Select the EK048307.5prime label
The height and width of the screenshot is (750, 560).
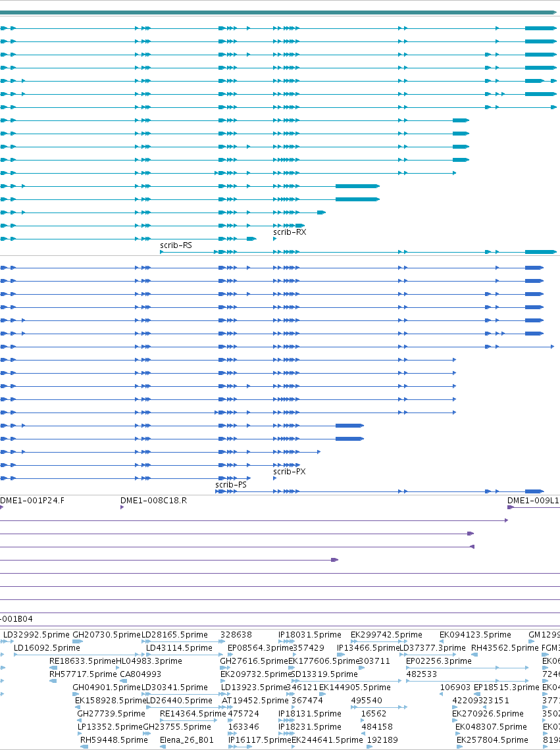coord(491,726)
